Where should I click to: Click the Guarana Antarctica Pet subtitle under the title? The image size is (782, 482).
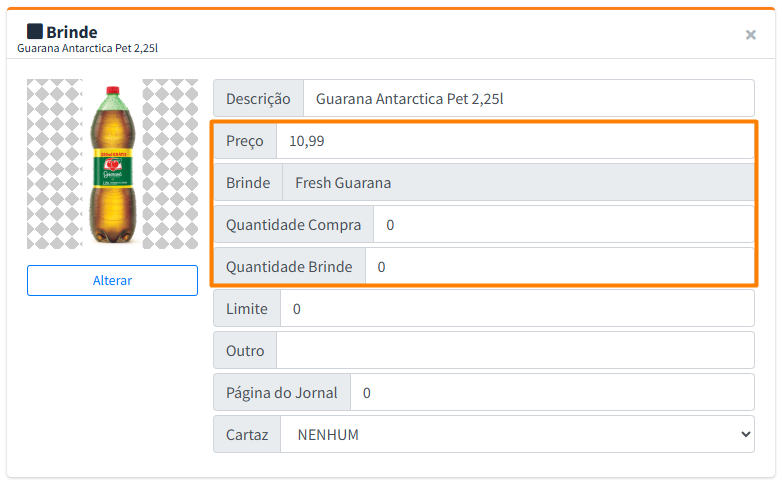[x=87, y=48]
